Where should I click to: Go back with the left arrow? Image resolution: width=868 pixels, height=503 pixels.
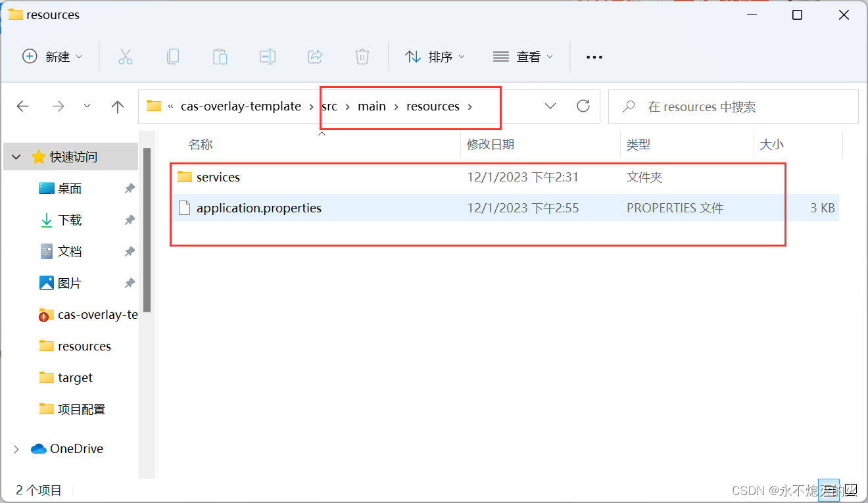(23, 107)
